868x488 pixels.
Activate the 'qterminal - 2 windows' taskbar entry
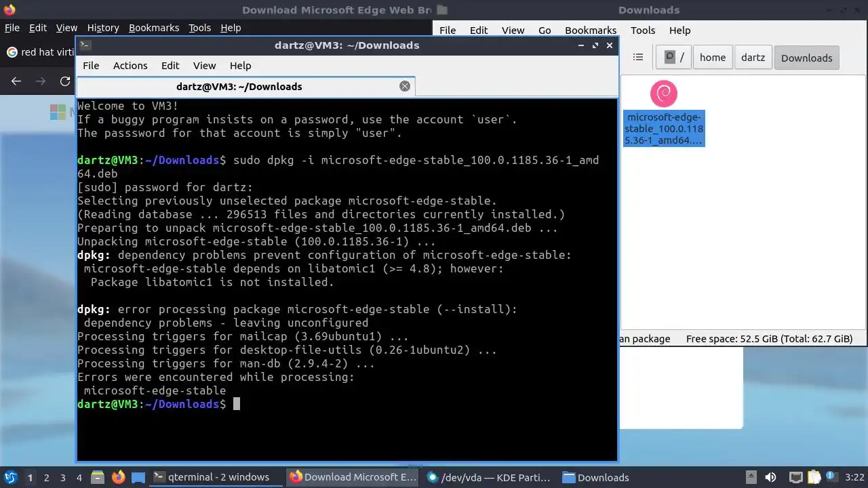click(x=216, y=477)
